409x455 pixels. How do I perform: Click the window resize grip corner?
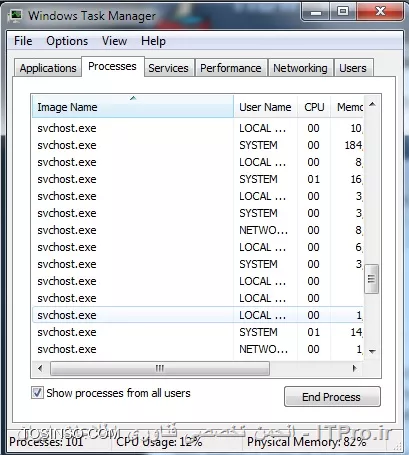pos(398,445)
